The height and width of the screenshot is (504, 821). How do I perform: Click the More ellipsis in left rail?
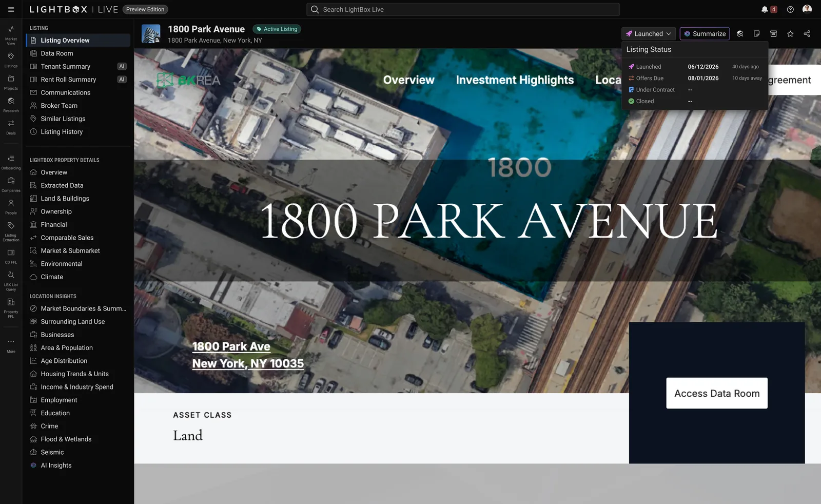11,345
